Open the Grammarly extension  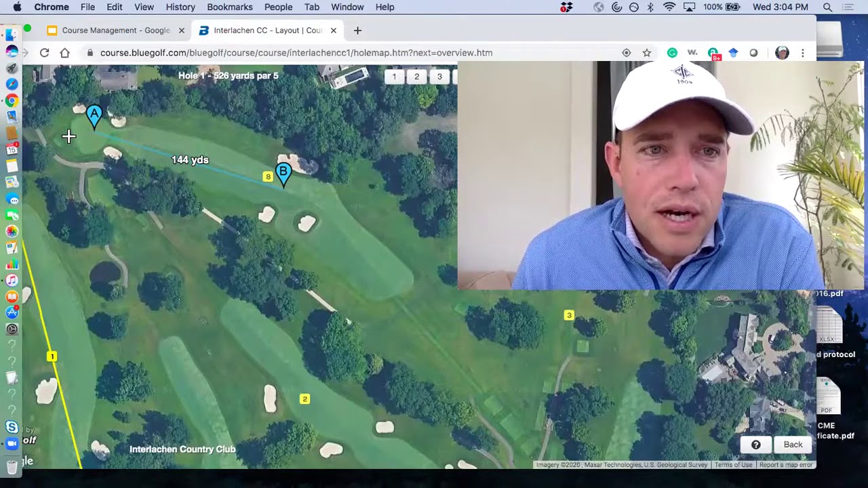(672, 53)
